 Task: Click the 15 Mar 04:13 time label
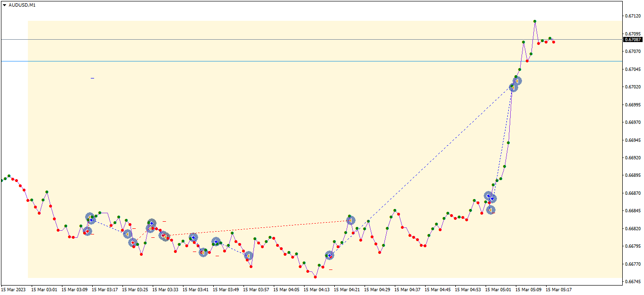316,289
